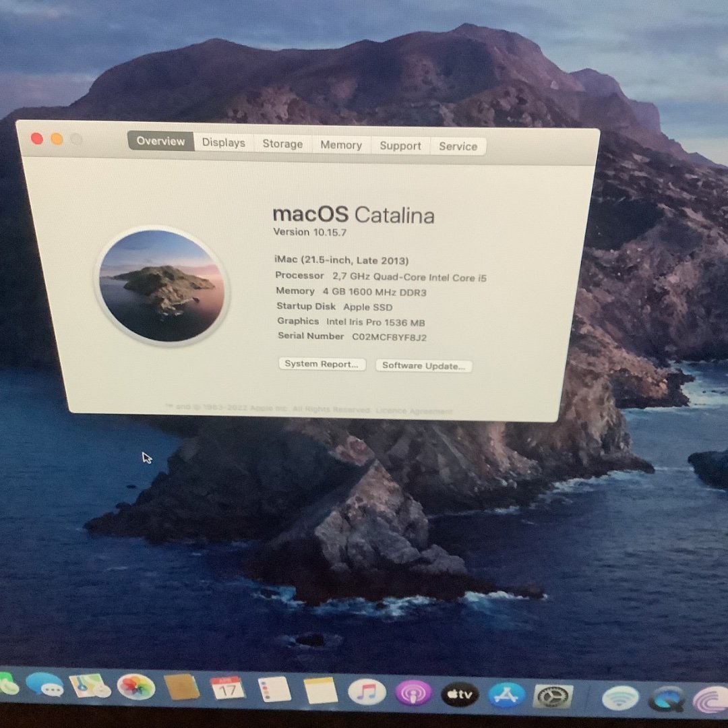The width and height of the screenshot is (728, 728).
Task: Open the purple swirl app at the Dock edge
Action: (710, 700)
